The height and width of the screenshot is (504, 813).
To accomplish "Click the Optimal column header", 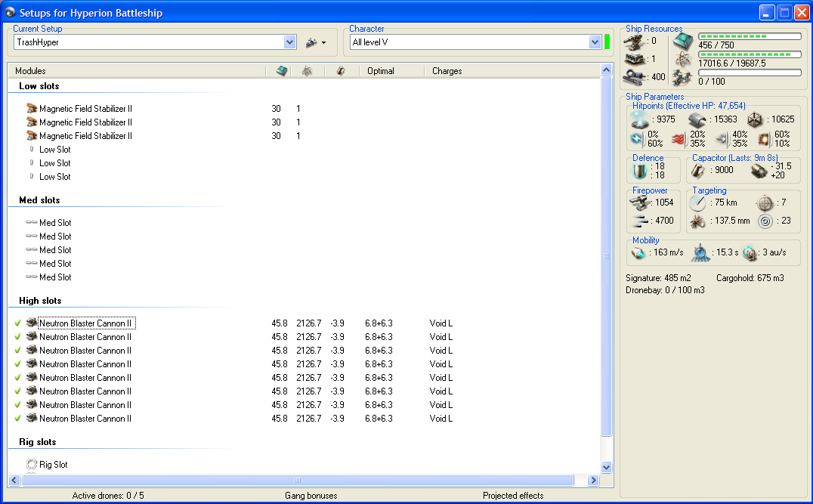I will (381, 70).
